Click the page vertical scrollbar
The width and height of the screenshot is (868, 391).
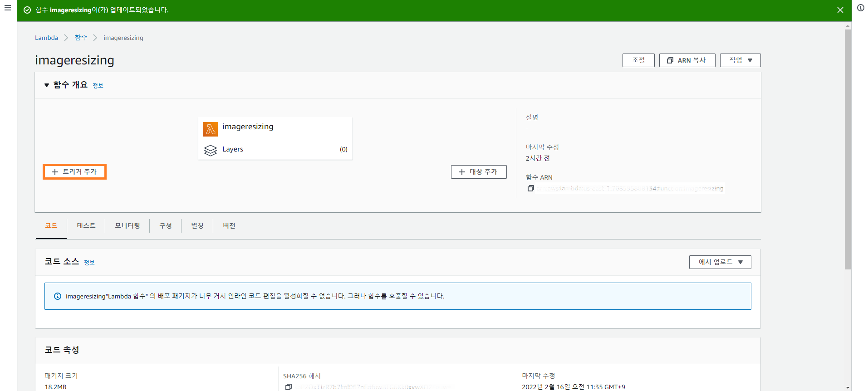(x=848, y=150)
